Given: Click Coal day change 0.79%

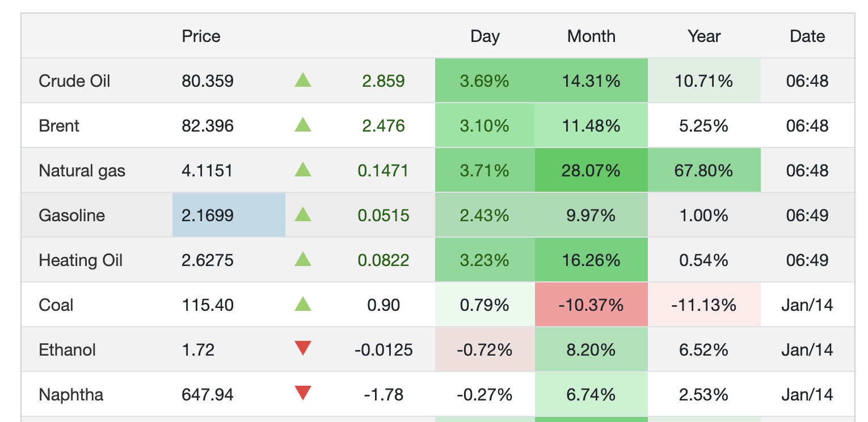Looking at the screenshot, I should [484, 305].
